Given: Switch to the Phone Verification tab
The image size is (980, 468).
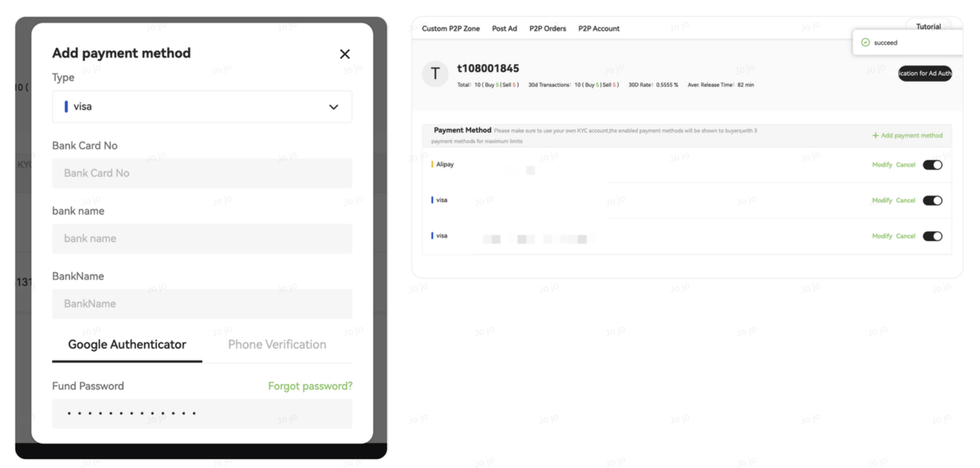Looking at the screenshot, I should pos(277,345).
